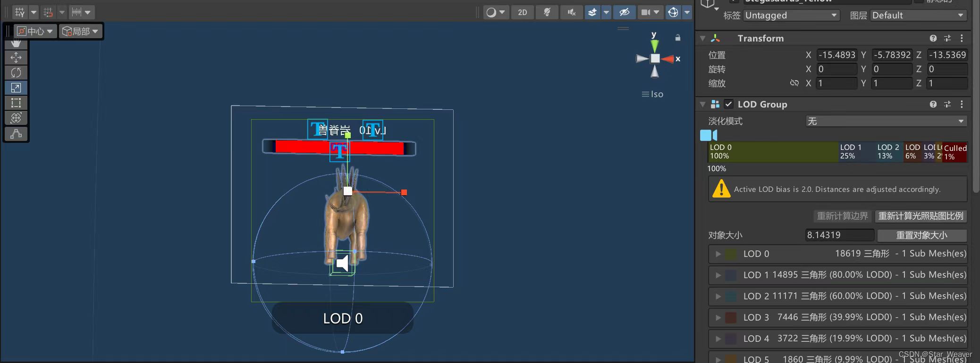
Task: Select LOD 1 25% segment in LOD bar
Action: (857, 152)
